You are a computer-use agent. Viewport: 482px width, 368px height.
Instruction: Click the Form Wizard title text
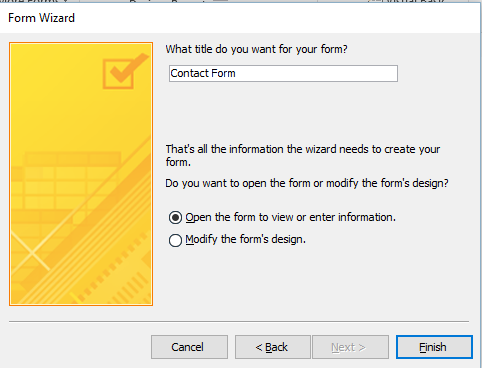coord(41,18)
